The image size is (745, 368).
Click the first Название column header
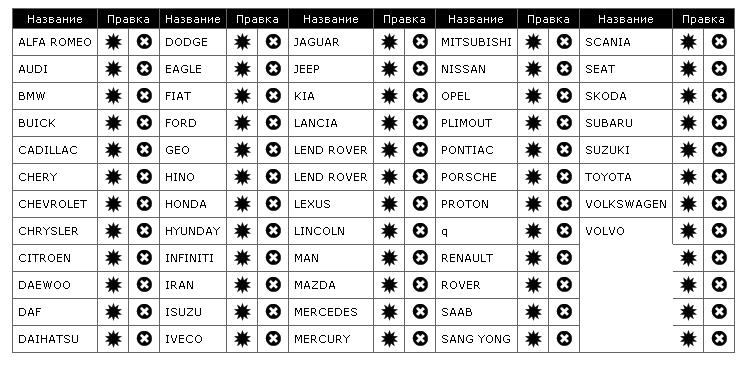pos(55,19)
